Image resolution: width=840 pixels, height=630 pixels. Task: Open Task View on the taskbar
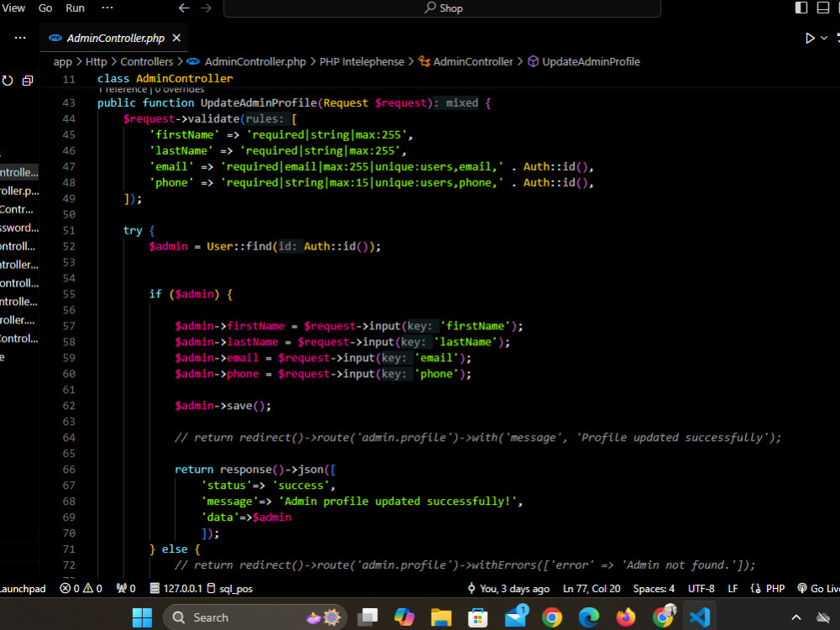368,617
